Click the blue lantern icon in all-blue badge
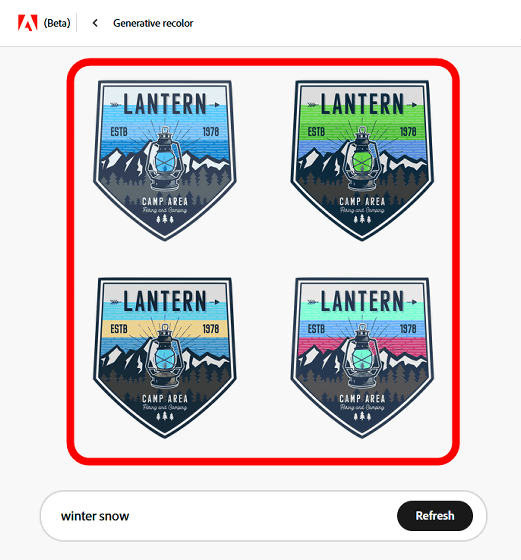Viewport: 521px width, 560px height. click(165, 159)
